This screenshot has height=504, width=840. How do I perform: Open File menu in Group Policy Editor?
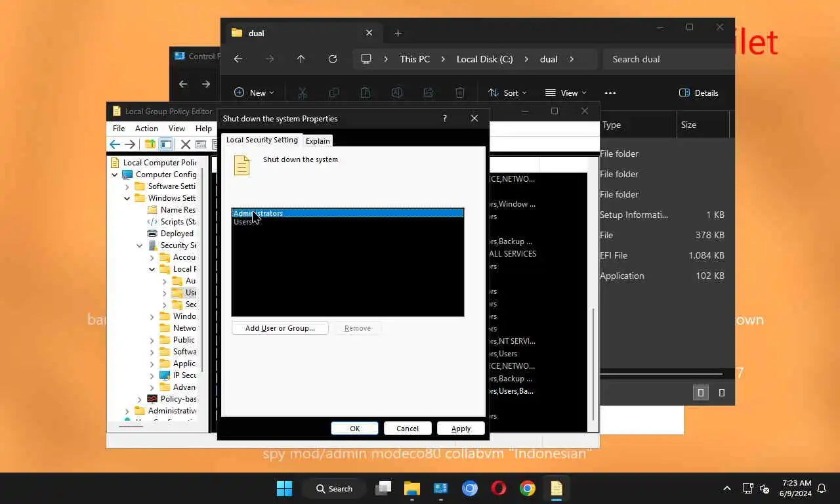tap(119, 129)
